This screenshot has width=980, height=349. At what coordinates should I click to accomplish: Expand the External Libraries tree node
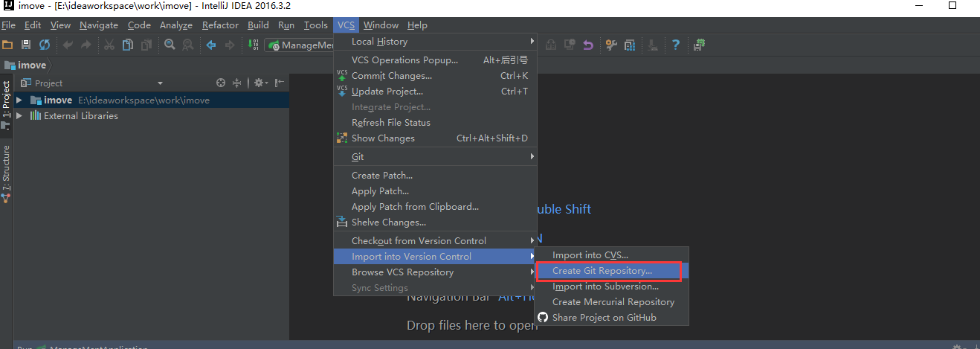tap(19, 115)
